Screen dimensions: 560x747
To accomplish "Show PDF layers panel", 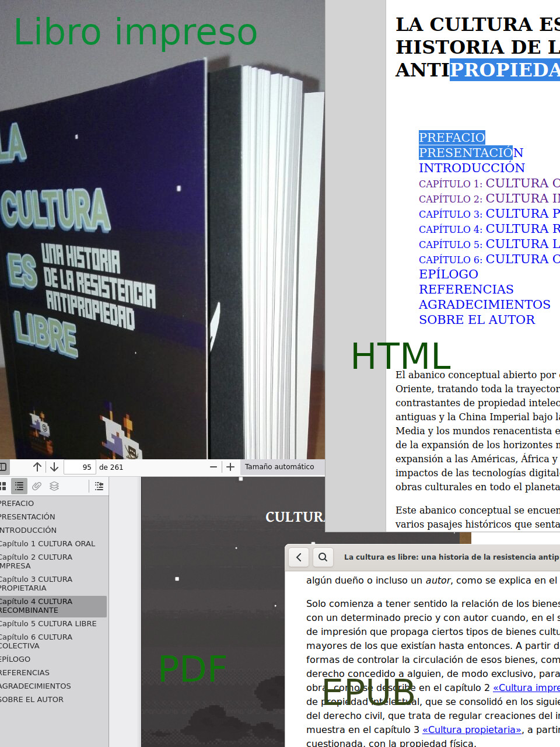I will pyautogui.click(x=54, y=486).
